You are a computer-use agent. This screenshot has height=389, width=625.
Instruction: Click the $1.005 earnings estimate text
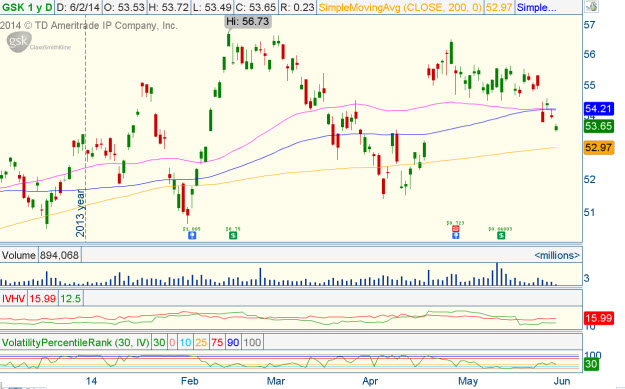192,229
